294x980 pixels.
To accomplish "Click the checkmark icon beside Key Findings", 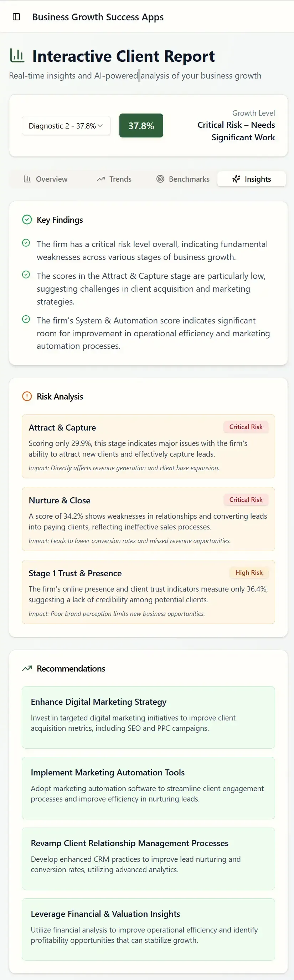I will (26, 220).
